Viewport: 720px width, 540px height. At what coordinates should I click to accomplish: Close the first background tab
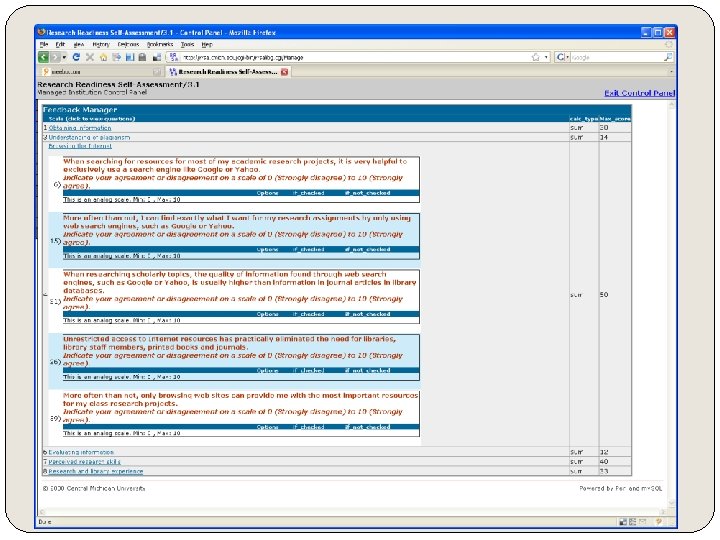click(x=157, y=72)
